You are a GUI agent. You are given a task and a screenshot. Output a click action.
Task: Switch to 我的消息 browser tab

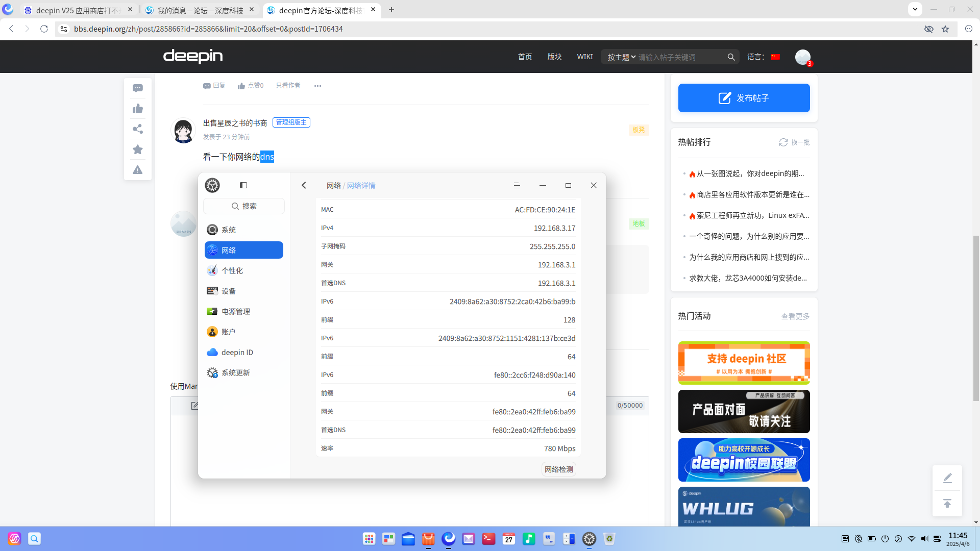point(200,10)
